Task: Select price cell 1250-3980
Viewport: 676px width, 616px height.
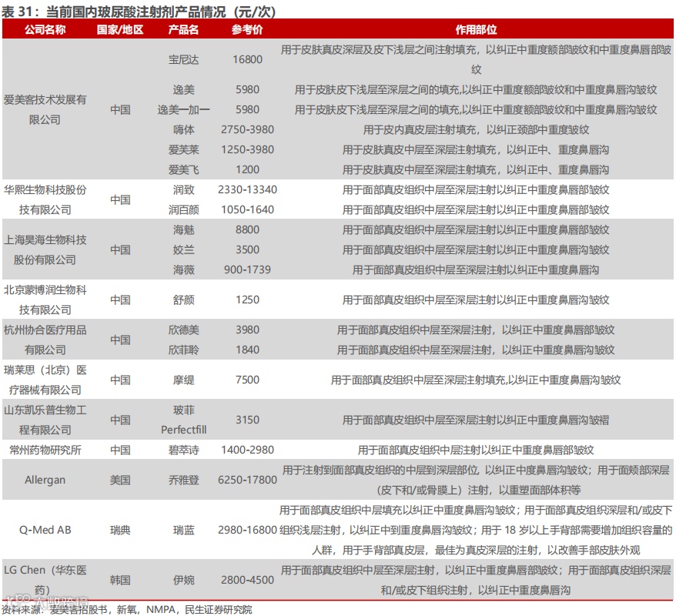Action: (247, 149)
